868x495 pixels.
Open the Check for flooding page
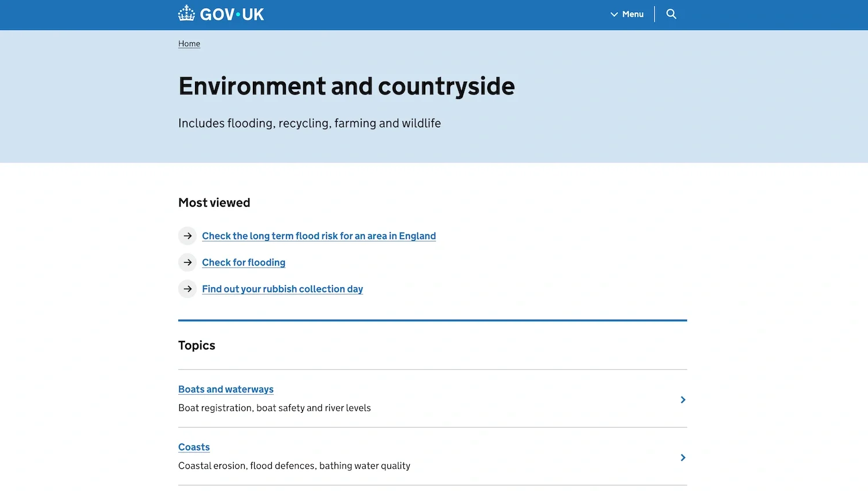point(243,262)
